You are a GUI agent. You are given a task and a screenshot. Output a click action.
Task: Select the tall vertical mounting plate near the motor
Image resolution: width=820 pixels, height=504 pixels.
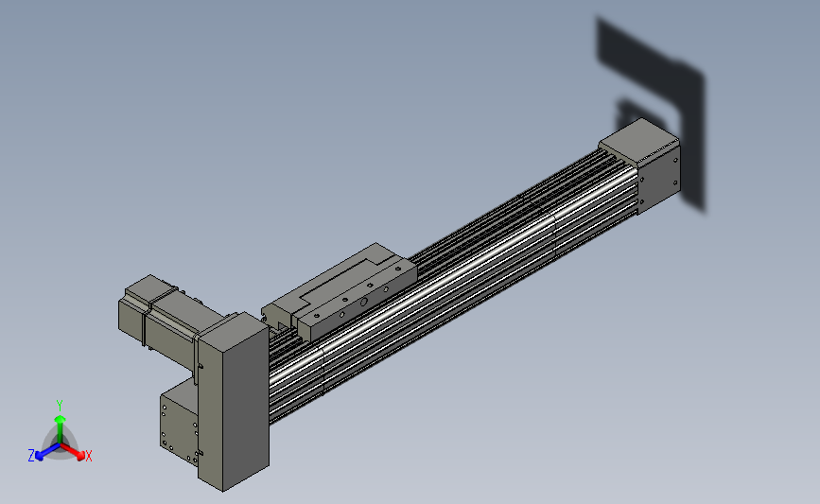click(234, 403)
